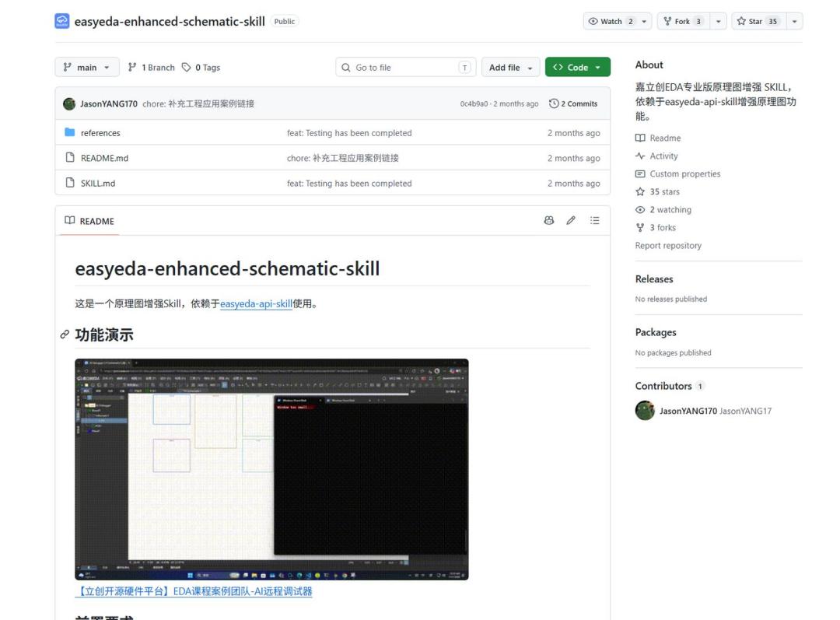
Task: Open commit history via 2 Commits
Action: pos(573,103)
